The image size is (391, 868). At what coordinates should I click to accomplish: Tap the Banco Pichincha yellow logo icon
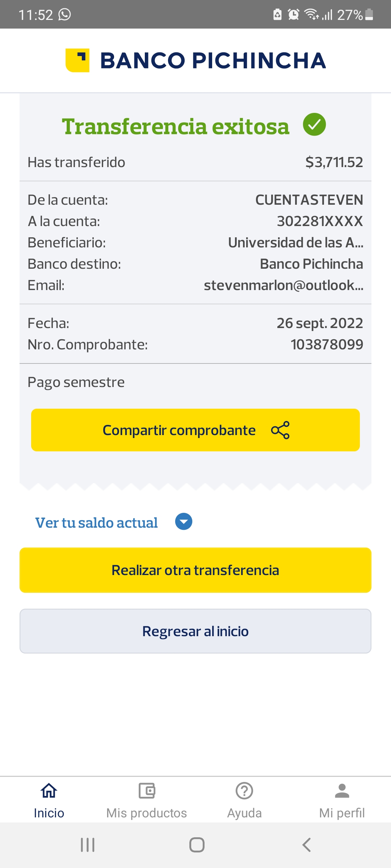click(x=77, y=60)
